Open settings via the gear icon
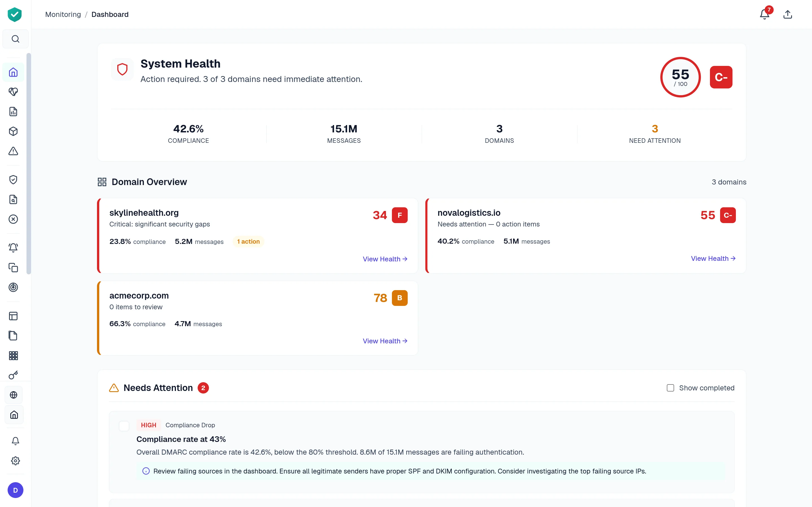The height and width of the screenshot is (507, 812). [x=16, y=461]
